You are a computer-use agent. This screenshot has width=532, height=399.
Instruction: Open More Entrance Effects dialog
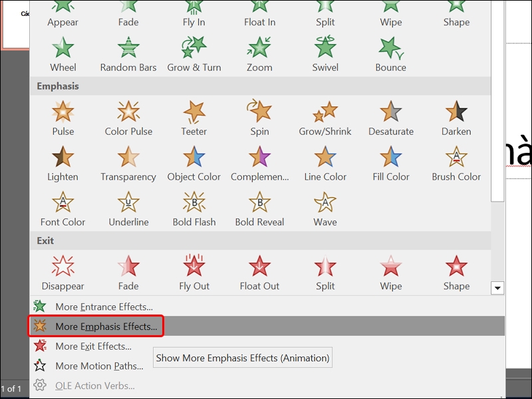point(267,307)
